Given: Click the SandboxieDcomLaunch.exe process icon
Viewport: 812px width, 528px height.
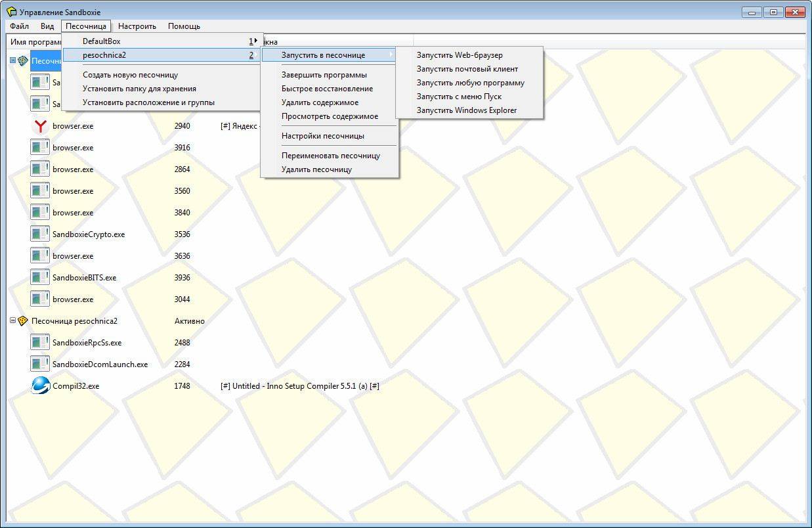Looking at the screenshot, I should coord(41,364).
